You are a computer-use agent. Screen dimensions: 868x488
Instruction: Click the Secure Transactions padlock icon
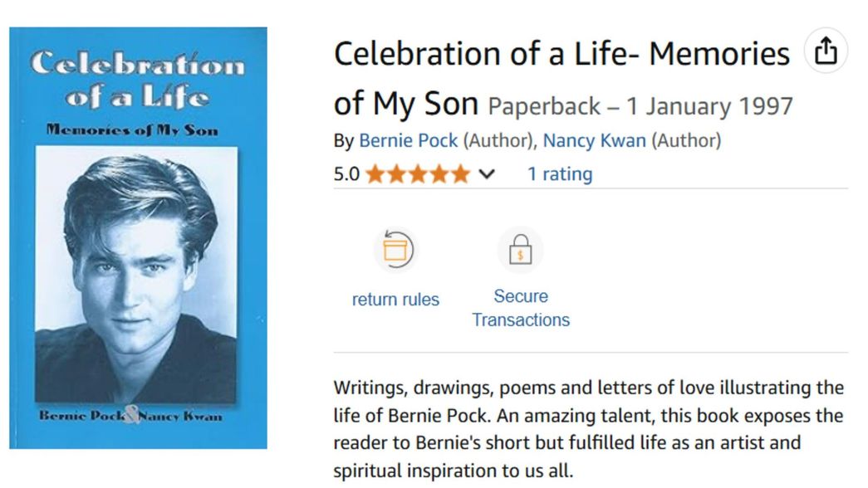click(x=521, y=250)
